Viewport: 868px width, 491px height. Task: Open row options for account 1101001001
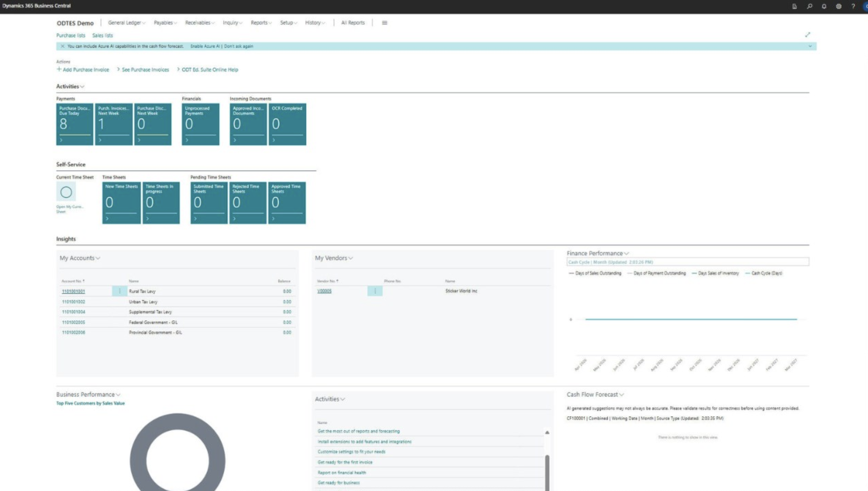pyautogui.click(x=120, y=291)
